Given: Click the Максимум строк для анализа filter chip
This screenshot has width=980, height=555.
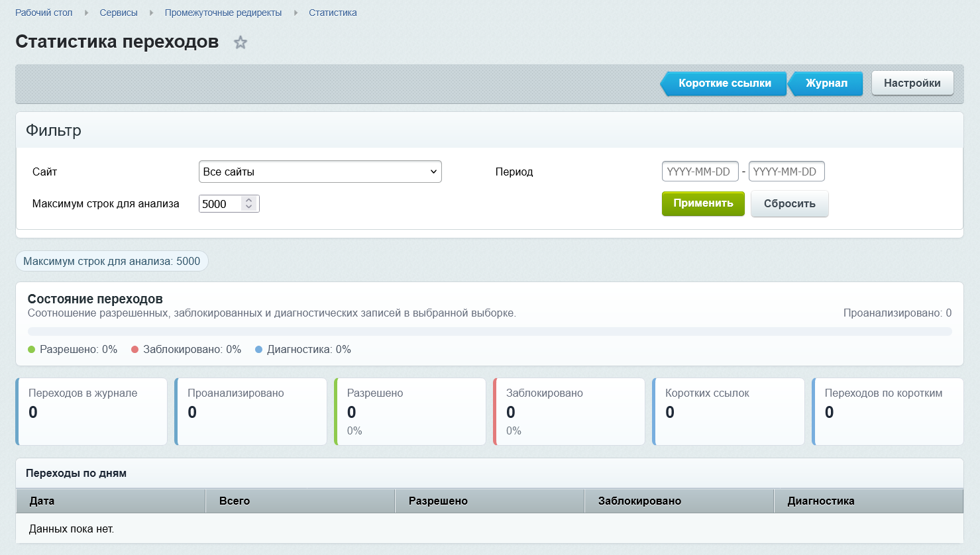Looking at the screenshot, I should tap(112, 261).
